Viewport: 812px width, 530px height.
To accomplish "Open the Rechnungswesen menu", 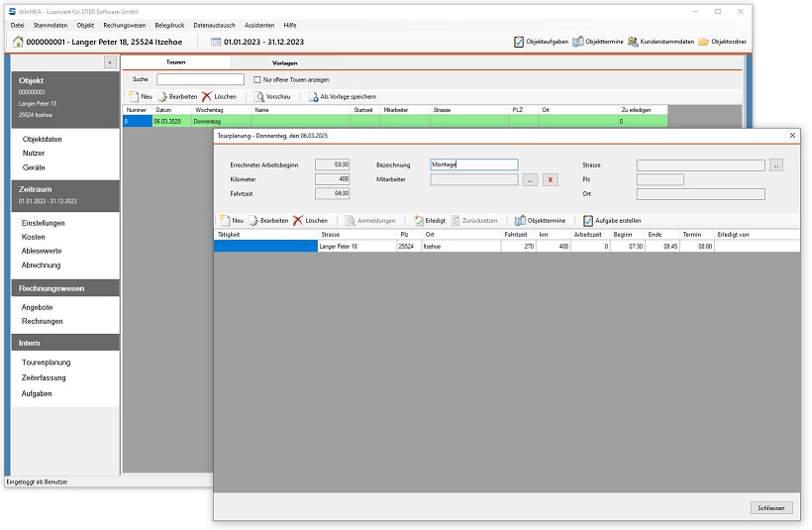I will (x=125, y=24).
